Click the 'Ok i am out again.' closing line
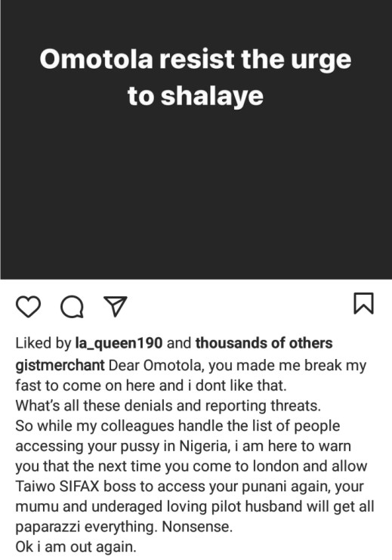Viewport: 392px width, 560px height. click(76, 547)
